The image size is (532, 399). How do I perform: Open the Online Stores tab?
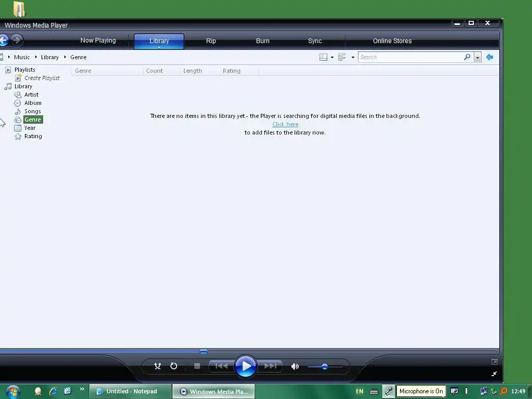392,41
